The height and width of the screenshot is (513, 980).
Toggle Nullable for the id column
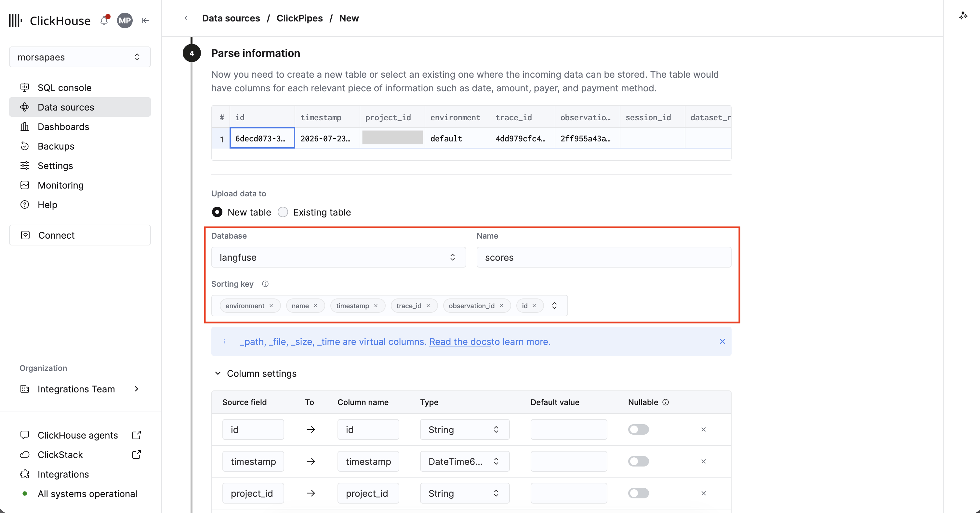point(638,430)
